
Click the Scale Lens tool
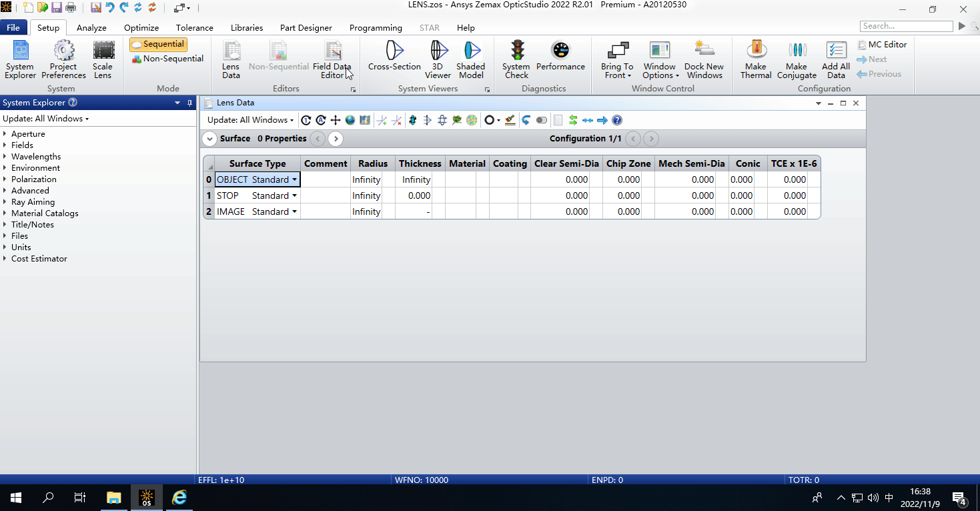click(x=102, y=59)
